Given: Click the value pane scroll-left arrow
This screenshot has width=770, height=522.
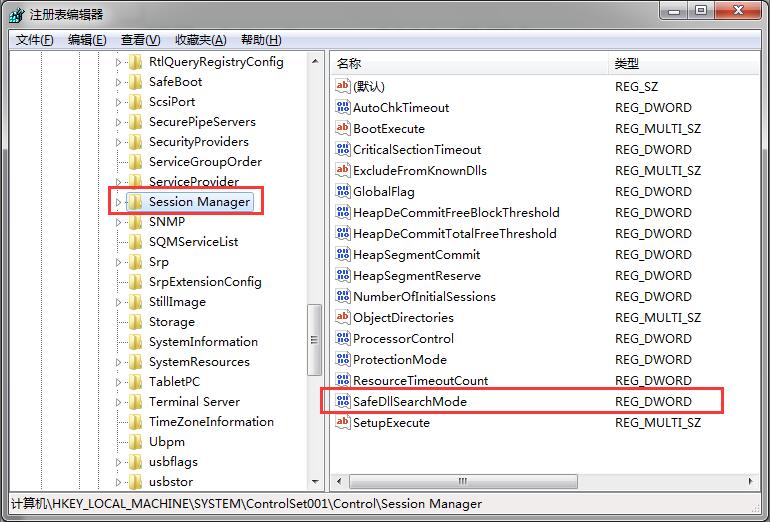Looking at the screenshot, I should (x=339, y=481).
